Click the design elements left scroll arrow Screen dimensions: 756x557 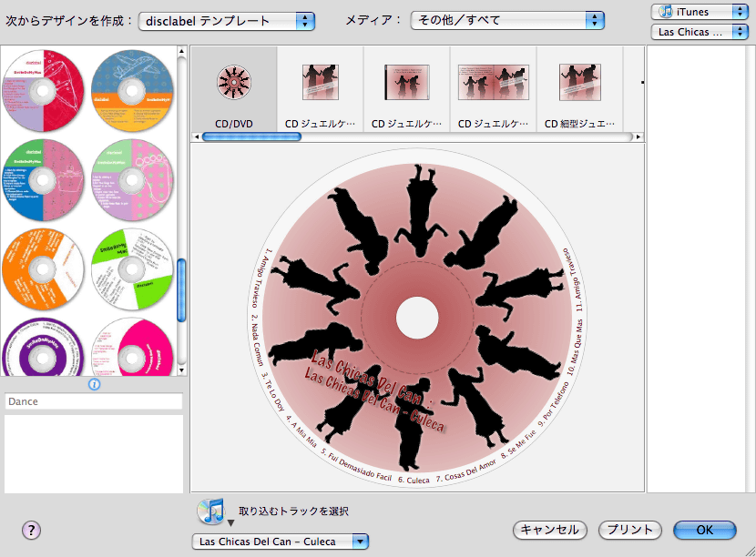click(196, 137)
